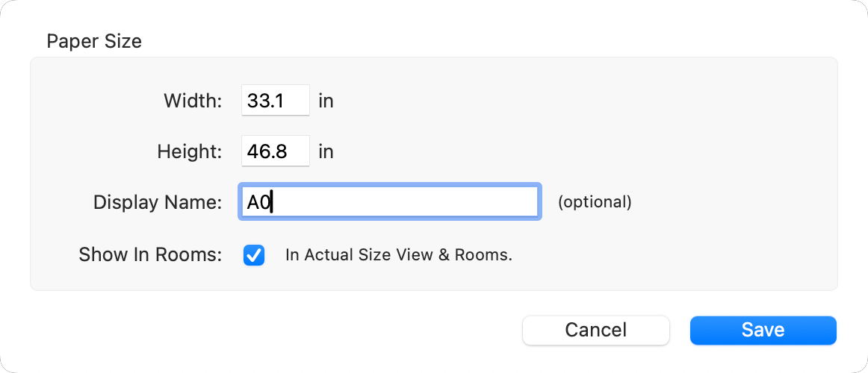The width and height of the screenshot is (868, 373).
Task: Toggle the Show In Rooms checkbox
Action: pos(254,255)
